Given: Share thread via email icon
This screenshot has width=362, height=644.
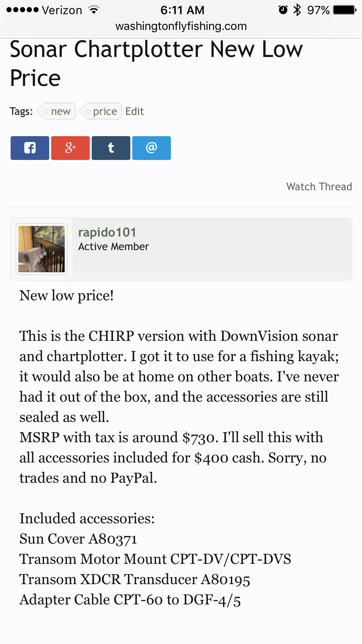Looking at the screenshot, I should point(152,148).
